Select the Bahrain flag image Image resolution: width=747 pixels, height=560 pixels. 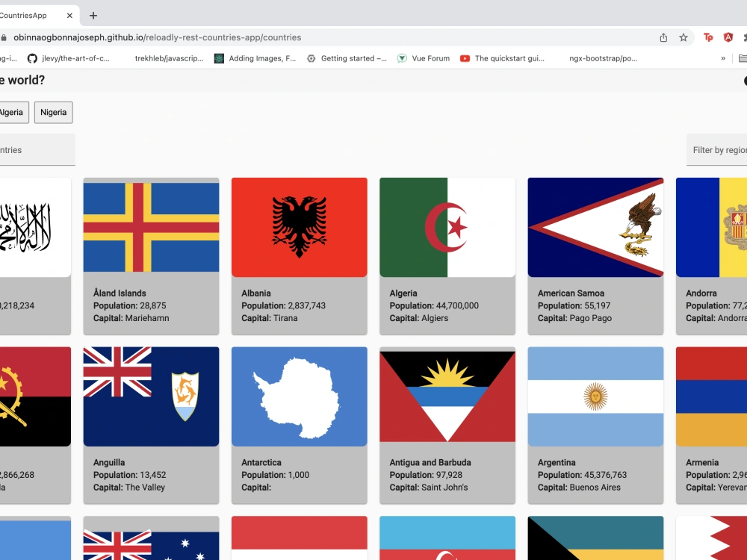[x=711, y=538]
